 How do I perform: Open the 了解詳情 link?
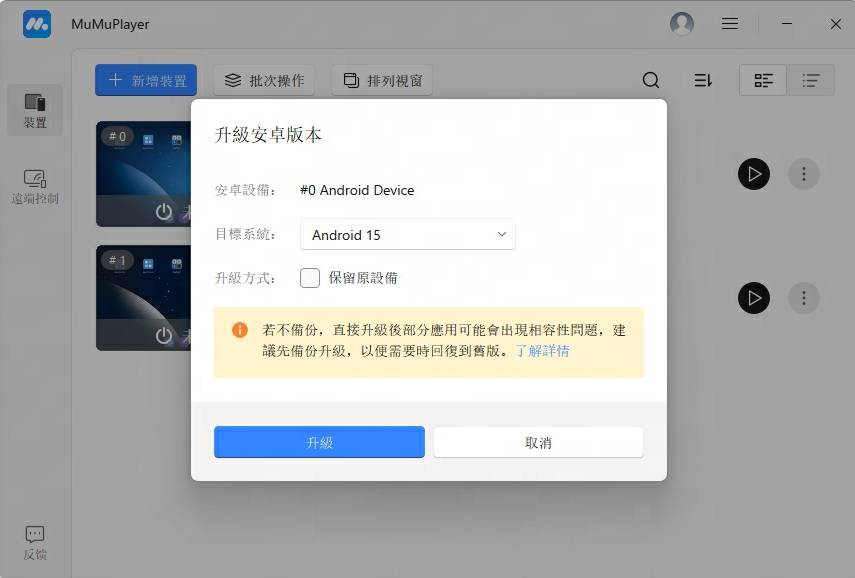pyautogui.click(x=543, y=351)
